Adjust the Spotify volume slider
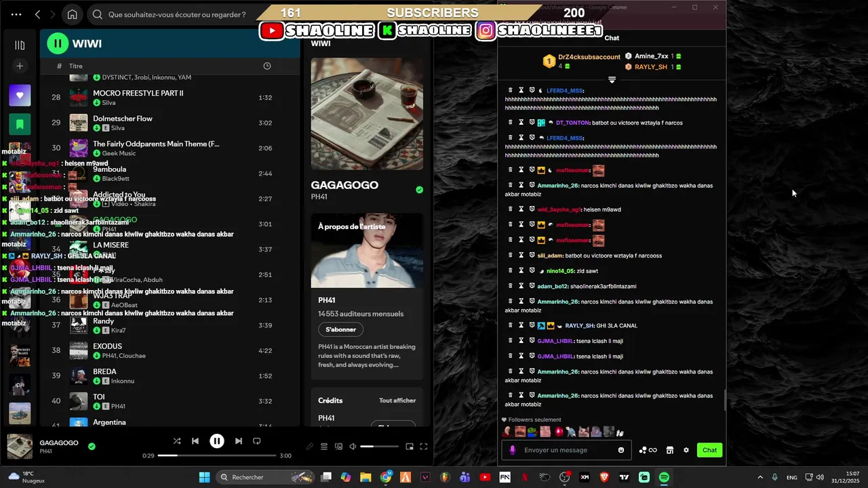This screenshot has height=488, width=868. (380, 447)
